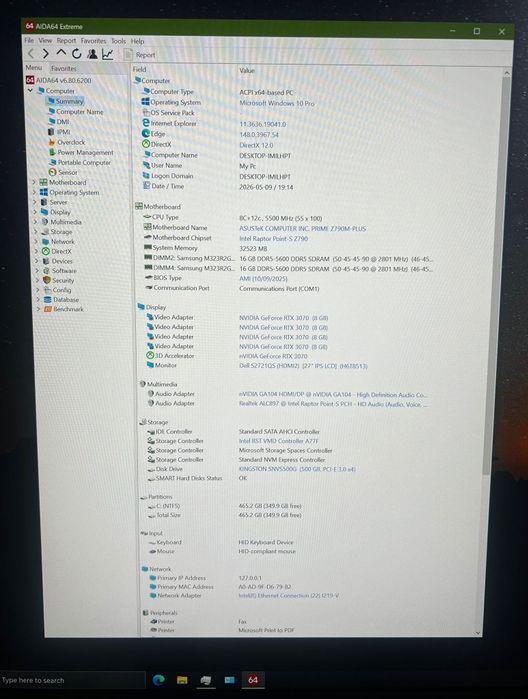Open the File menu
528x699 pixels.
point(29,40)
